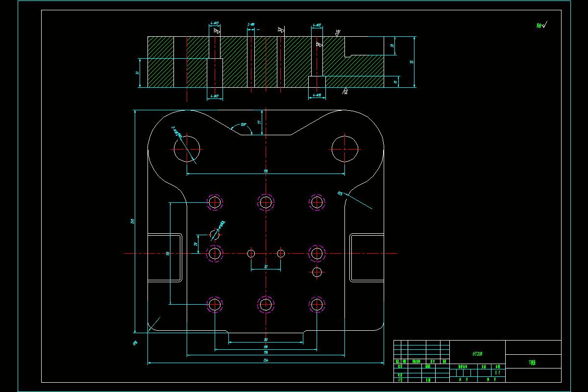Click the "240" overall height dimension

(x=132, y=221)
